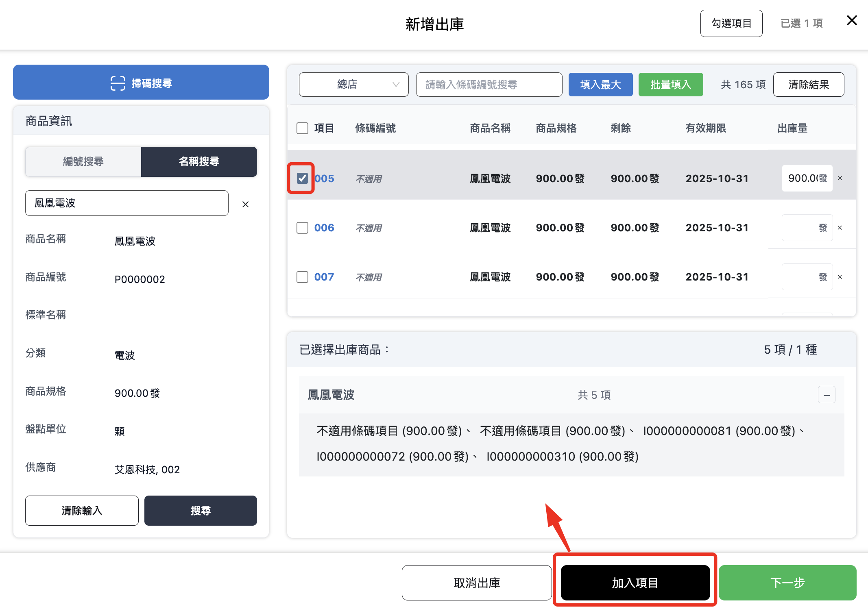Clear quantity for item 006 row

click(x=840, y=228)
